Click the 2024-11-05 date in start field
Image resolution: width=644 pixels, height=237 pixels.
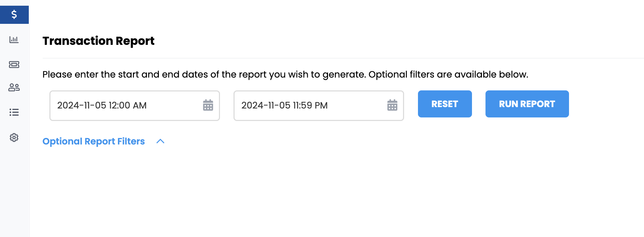[x=82, y=105]
